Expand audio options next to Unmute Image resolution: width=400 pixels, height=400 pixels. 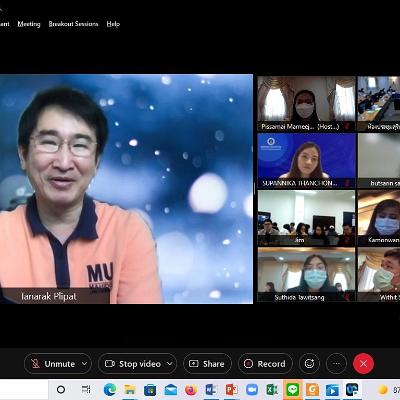85,364
